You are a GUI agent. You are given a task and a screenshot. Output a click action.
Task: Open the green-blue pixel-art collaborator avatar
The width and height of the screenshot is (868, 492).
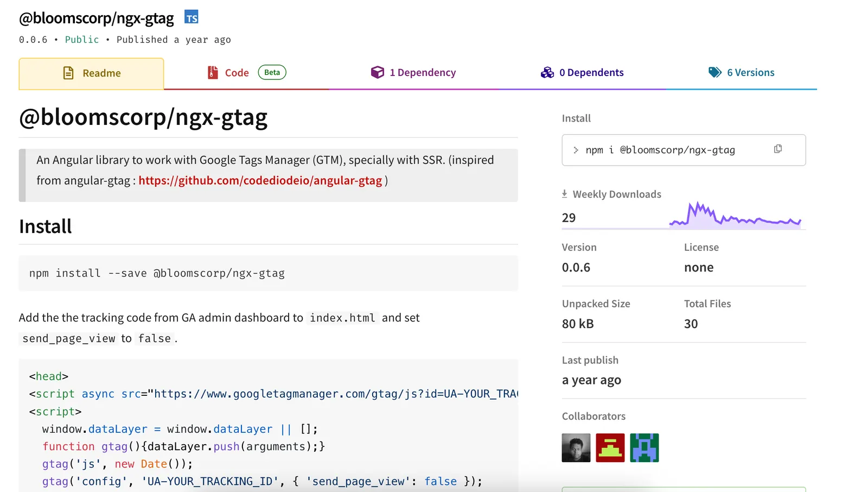tap(644, 447)
